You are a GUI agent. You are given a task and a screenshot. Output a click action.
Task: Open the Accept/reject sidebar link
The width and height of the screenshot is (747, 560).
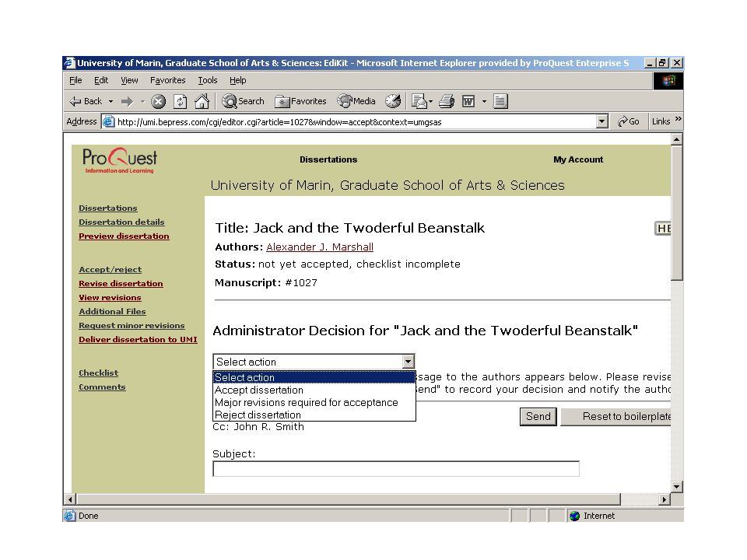[110, 270]
